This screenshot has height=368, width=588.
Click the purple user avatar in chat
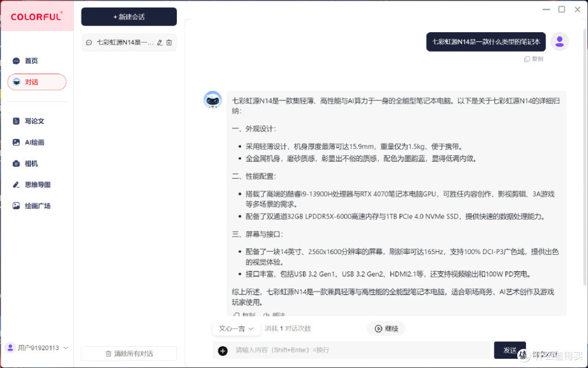[559, 41]
